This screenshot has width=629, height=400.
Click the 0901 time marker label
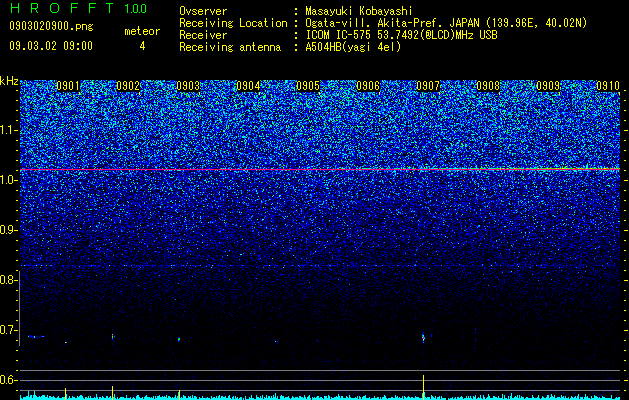point(68,86)
